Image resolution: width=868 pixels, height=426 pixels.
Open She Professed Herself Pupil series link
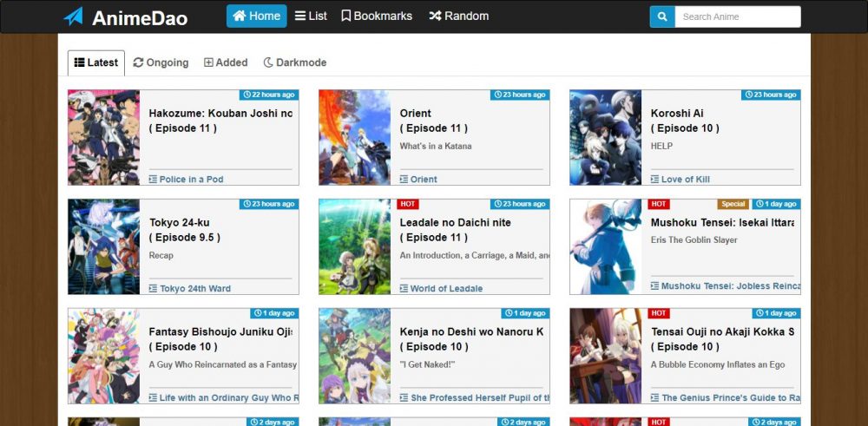point(475,397)
